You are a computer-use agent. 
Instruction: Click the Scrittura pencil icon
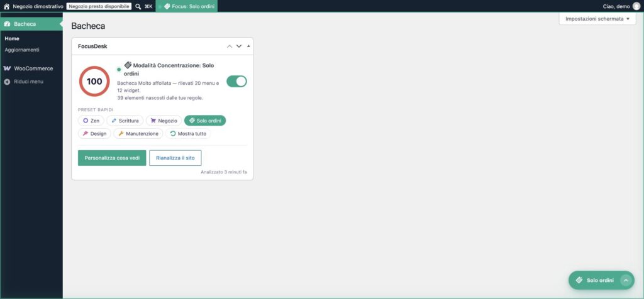(114, 121)
